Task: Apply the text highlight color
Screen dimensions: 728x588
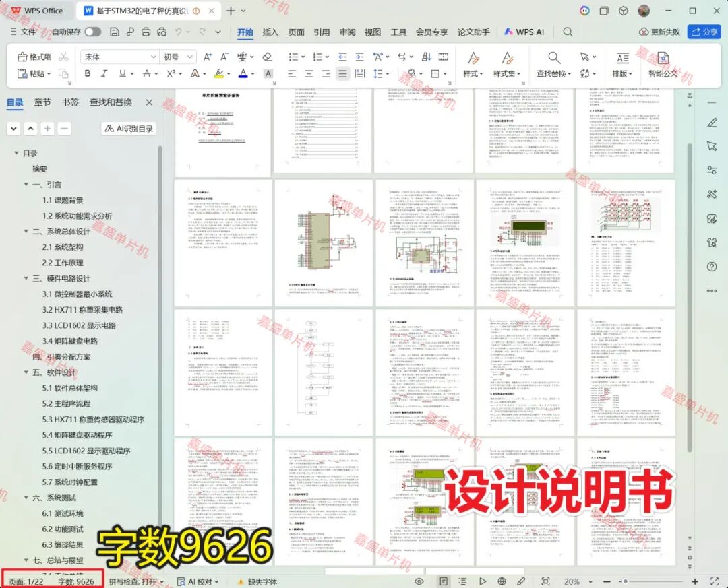Action: pos(219,73)
